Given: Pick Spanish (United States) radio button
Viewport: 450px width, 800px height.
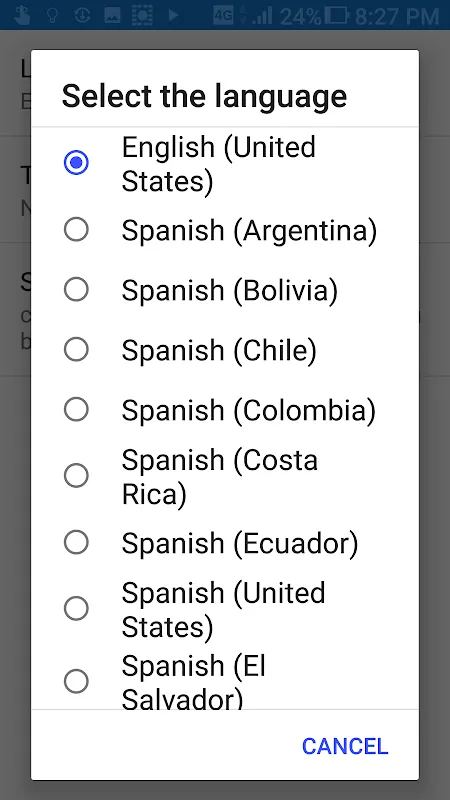Looking at the screenshot, I should [76, 609].
